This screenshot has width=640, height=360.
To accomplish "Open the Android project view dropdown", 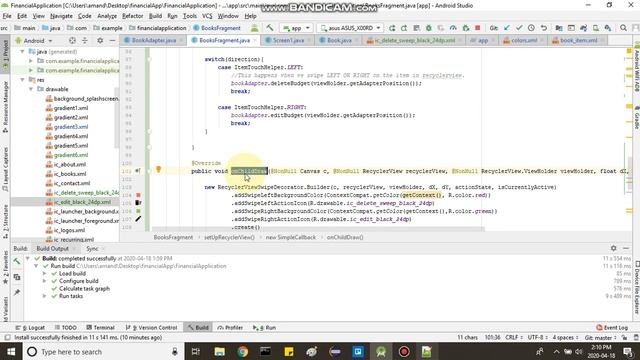I will (x=34, y=41).
